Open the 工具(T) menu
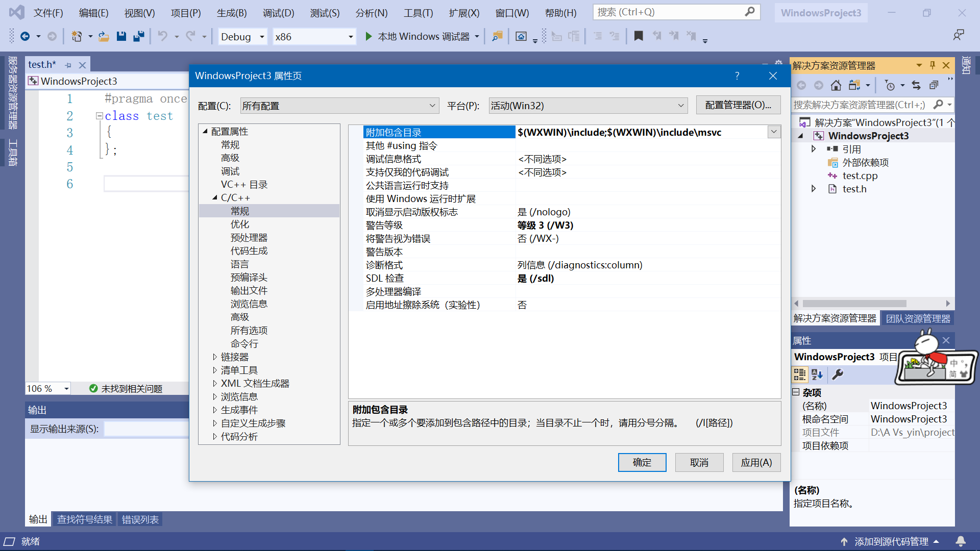This screenshot has width=980, height=551. (x=418, y=13)
